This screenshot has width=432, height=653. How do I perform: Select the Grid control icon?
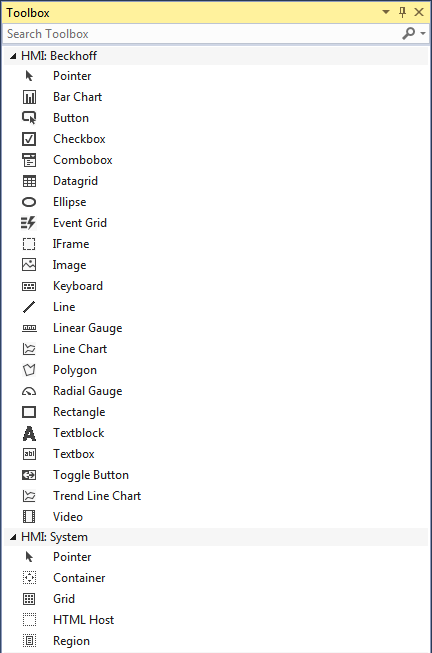coord(29,599)
